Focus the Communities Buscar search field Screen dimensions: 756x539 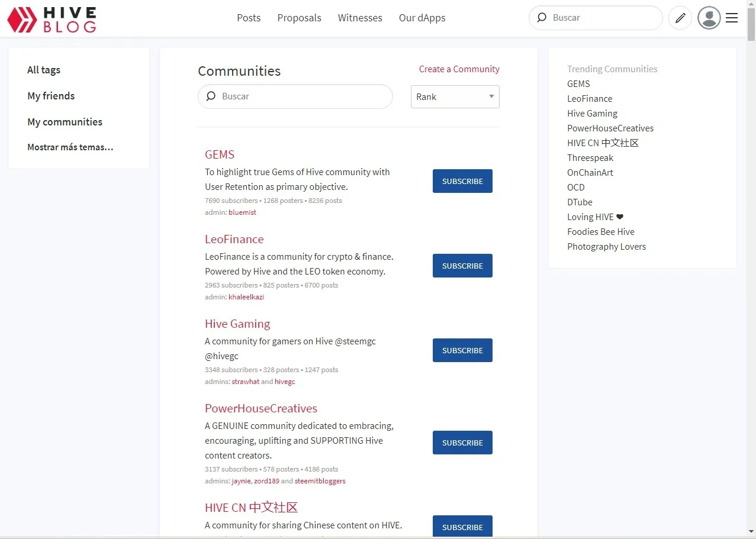pyautogui.click(x=295, y=96)
